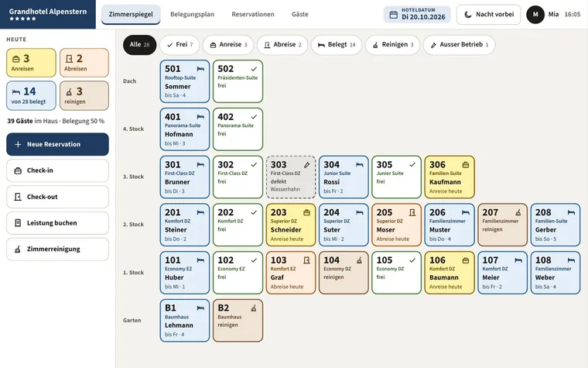Click the checkmark icon on room 502 card
Image resolution: width=588 pixels, height=368 pixels.
point(254,69)
